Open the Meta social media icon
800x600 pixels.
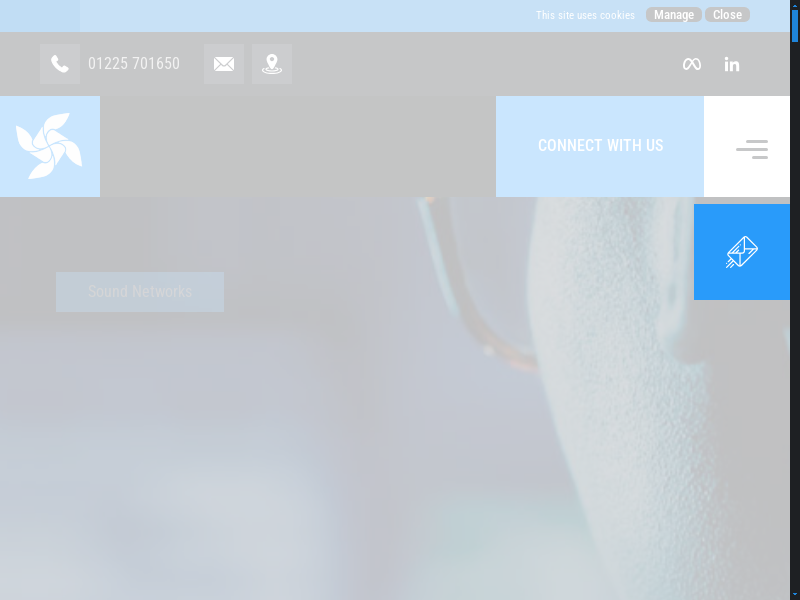pos(691,64)
